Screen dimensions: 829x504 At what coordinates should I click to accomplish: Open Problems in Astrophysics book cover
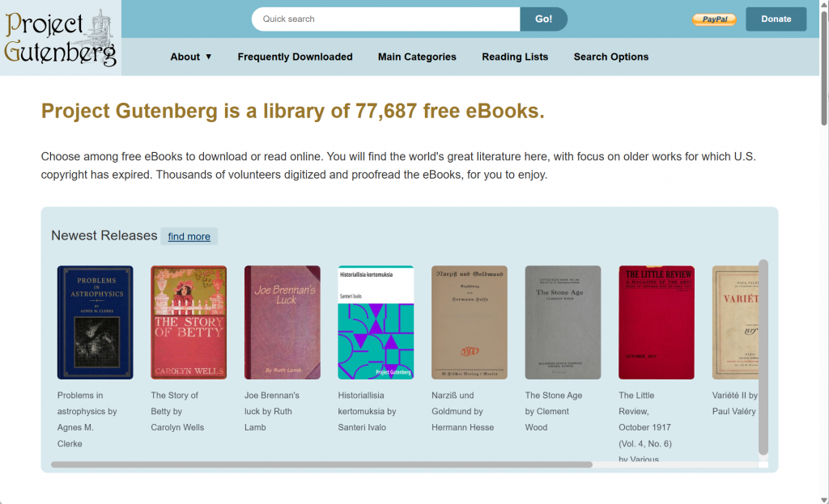[96, 322]
